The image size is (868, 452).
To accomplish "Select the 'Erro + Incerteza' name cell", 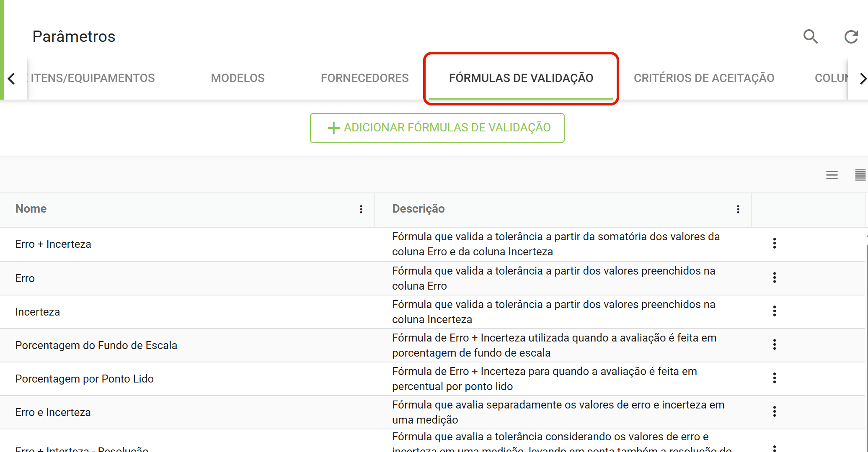I will tap(53, 244).
